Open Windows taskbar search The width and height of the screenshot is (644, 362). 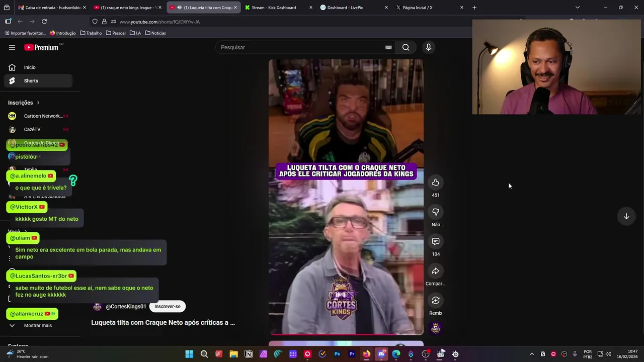(204, 354)
